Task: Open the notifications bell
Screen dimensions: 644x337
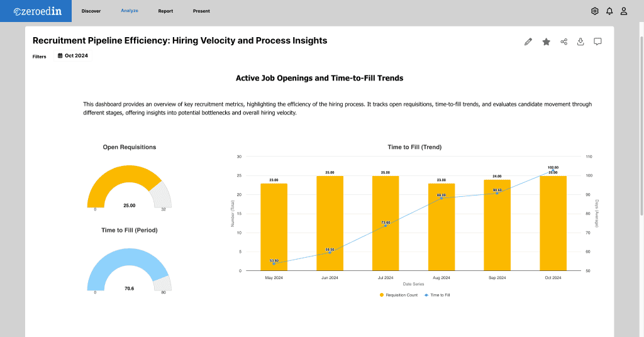Action: click(609, 11)
